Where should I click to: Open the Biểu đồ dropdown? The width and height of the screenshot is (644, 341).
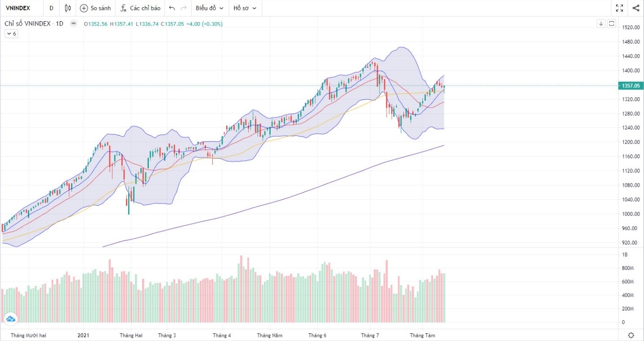210,8
